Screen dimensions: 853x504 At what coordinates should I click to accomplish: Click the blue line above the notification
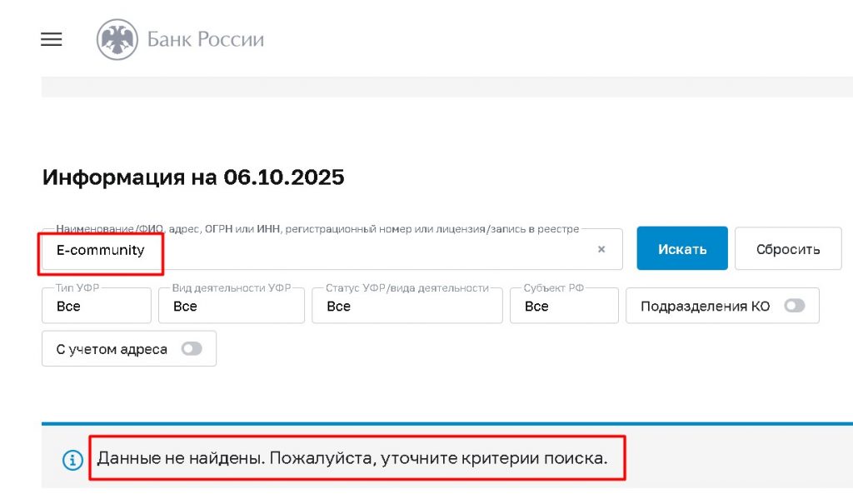click(x=446, y=424)
